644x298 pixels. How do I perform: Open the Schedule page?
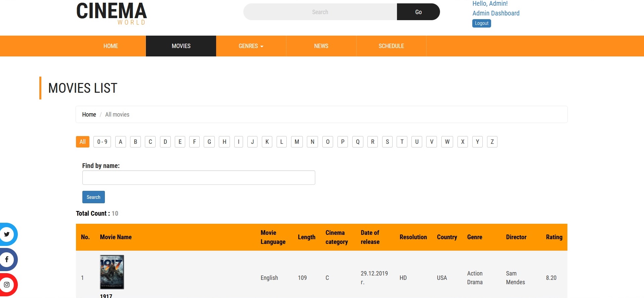pyautogui.click(x=391, y=46)
